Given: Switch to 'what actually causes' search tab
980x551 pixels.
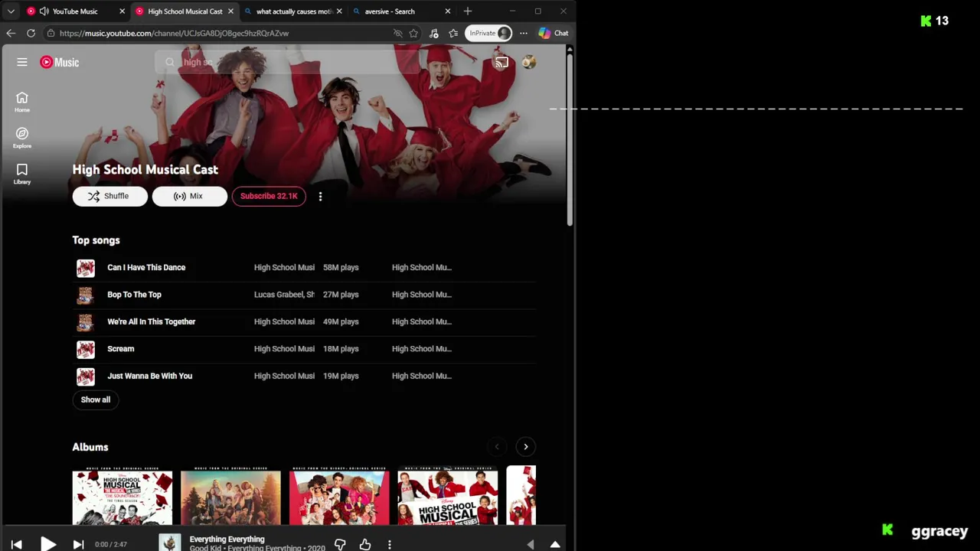Looking at the screenshot, I should tap(293, 11).
